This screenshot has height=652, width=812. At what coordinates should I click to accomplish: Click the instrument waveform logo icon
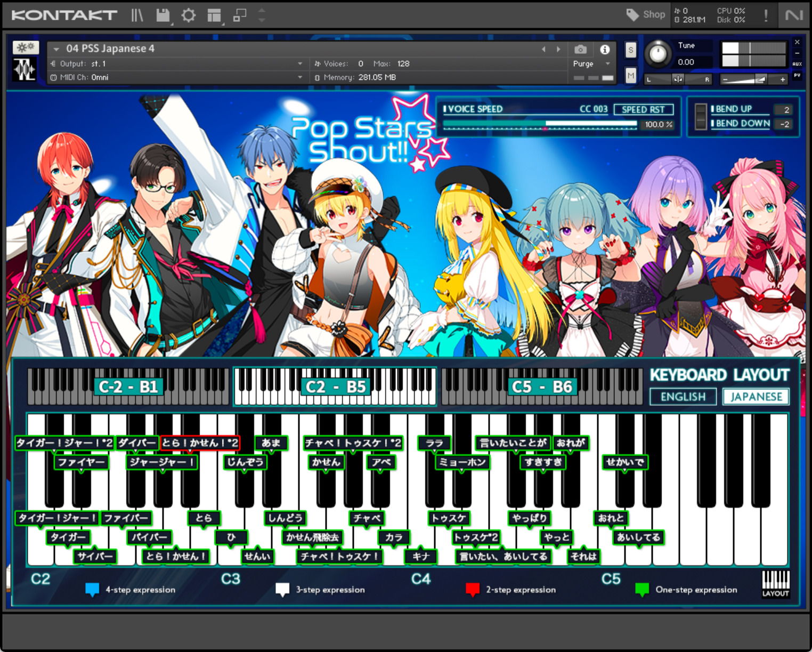(25, 69)
